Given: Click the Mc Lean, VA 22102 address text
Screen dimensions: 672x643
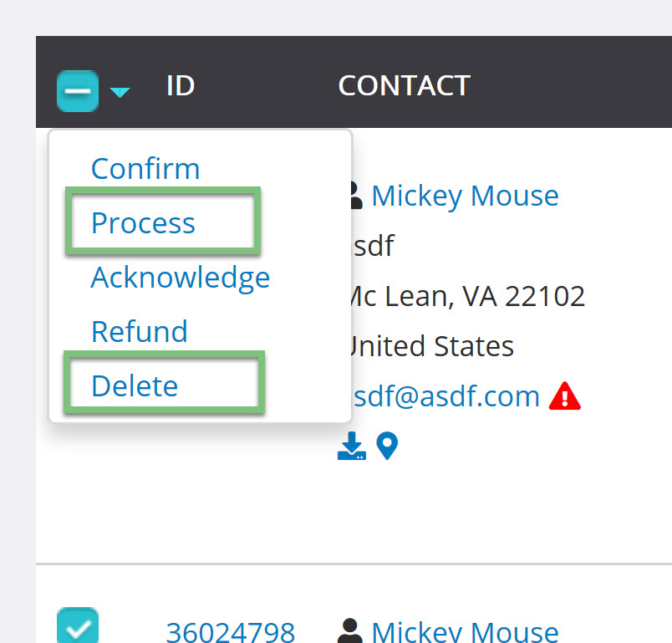Looking at the screenshot, I should tap(467, 296).
